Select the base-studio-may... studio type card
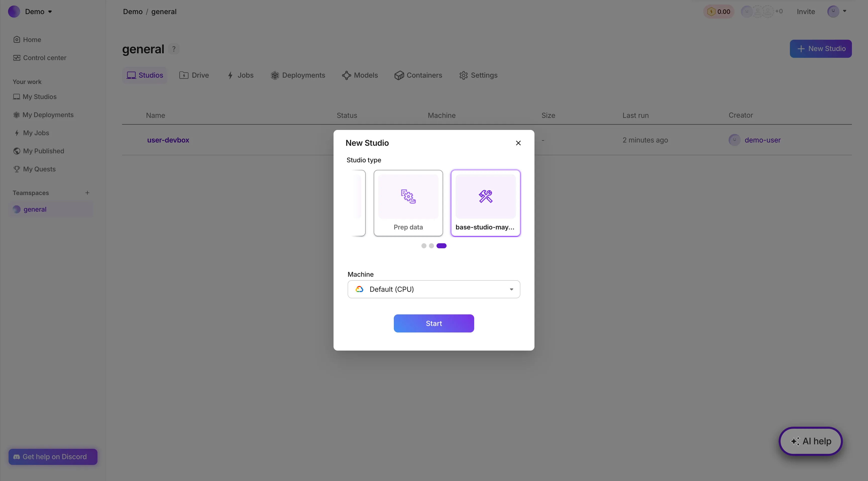Viewport: 868px width, 481px height. [485, 203]
